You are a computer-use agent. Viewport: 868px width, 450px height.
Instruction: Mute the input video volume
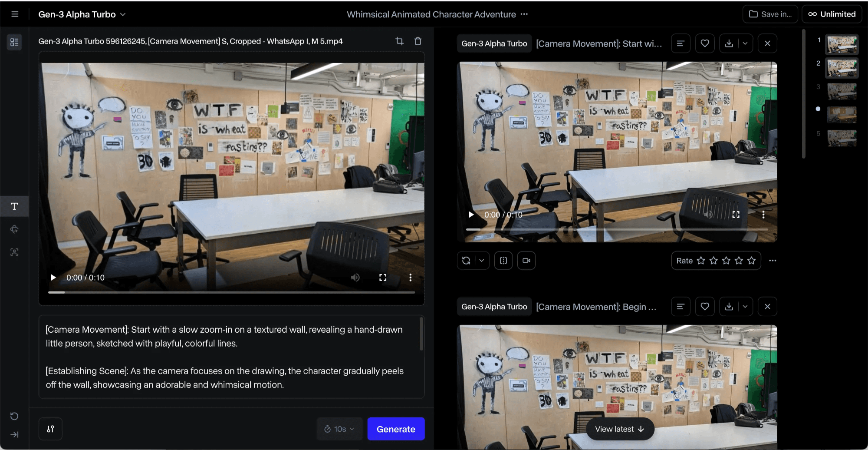pos(355,278)
